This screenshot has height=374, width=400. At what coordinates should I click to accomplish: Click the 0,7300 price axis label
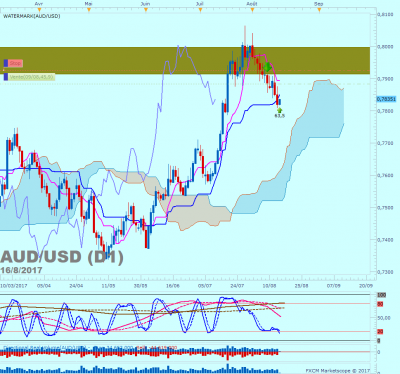coord(385,272)
